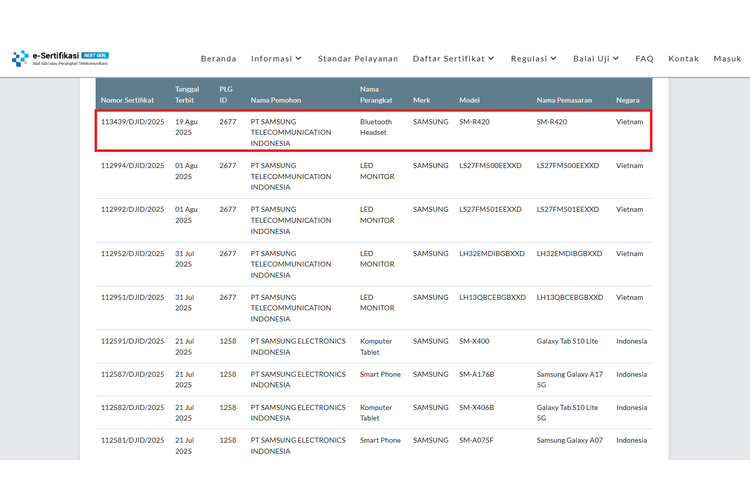Select certificate number 112581/DJID/2025
Image resolution: width=750 pixels, height=500 pixels.
[132, 440]
